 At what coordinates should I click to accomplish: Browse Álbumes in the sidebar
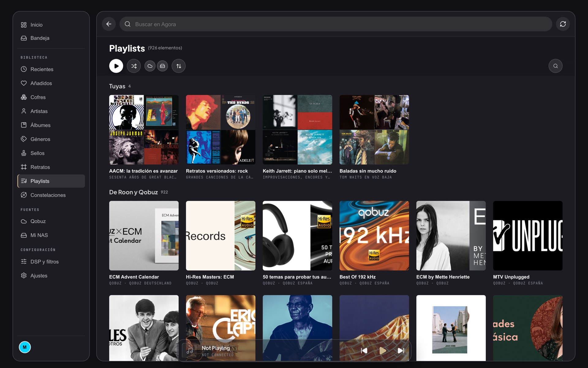(51, 125)
